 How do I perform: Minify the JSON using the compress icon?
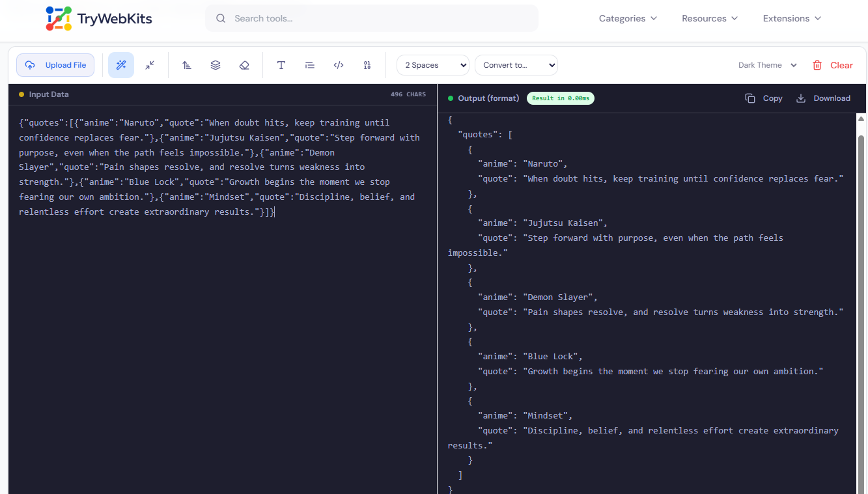tap(149, 64)
